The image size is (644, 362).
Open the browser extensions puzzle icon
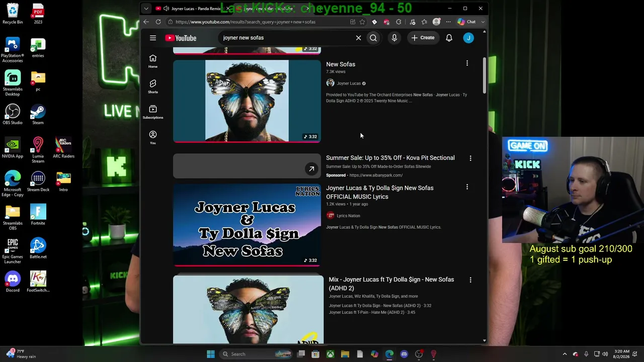click(398, 22)
